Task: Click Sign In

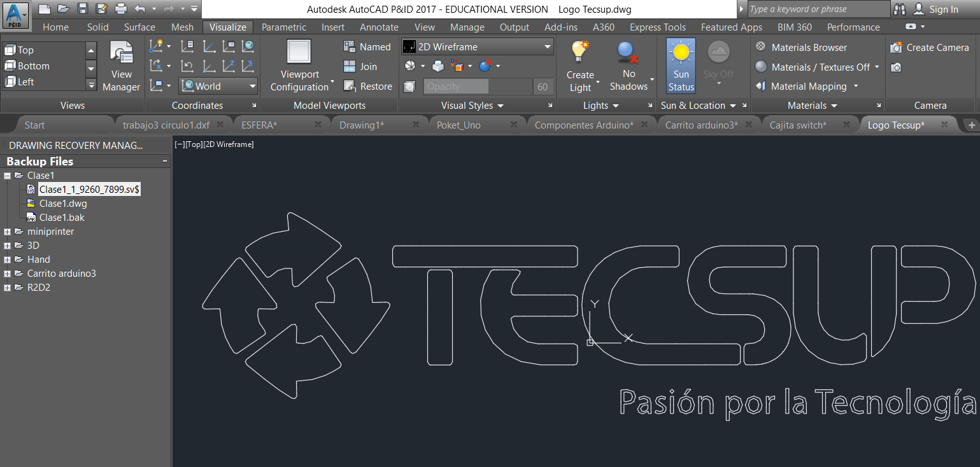Action: (x=936, y=9)
